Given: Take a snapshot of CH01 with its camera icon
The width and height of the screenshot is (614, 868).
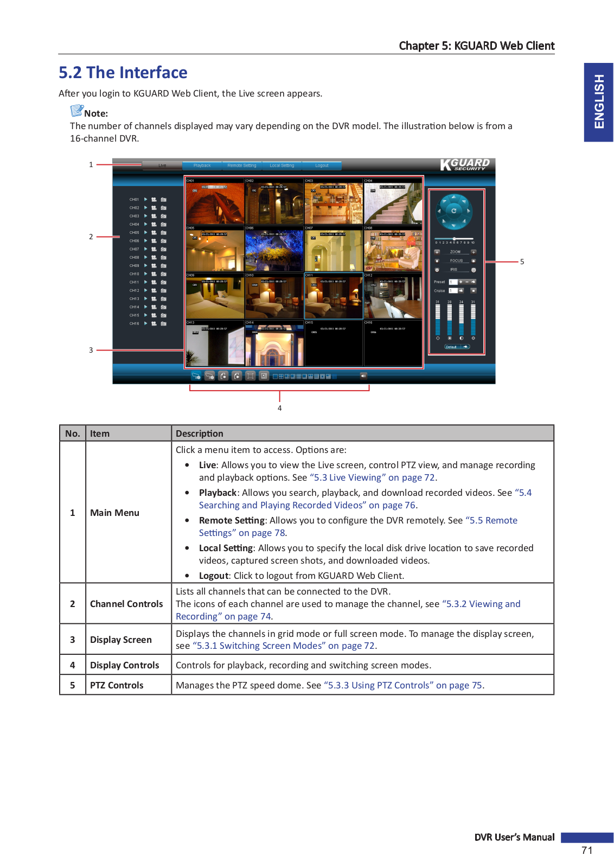Looking at the screenshot, I should pyautogui.click(x=163, y=200).
